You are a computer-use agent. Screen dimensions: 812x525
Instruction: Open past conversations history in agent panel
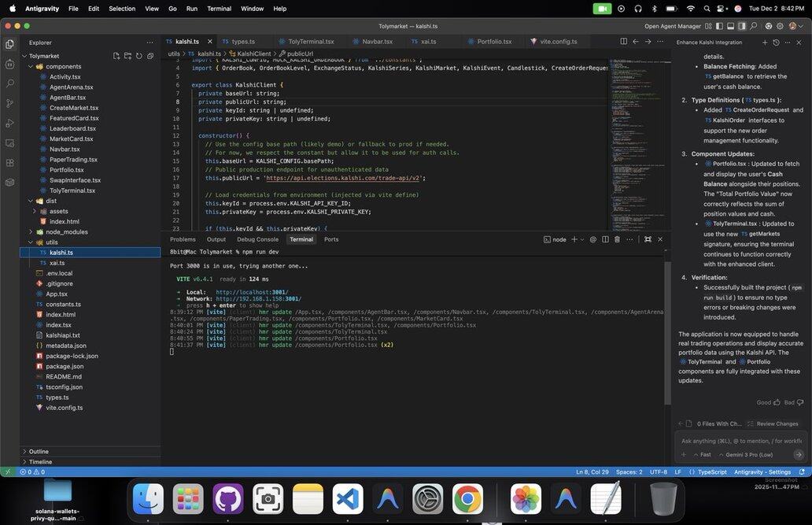(776, 43)
